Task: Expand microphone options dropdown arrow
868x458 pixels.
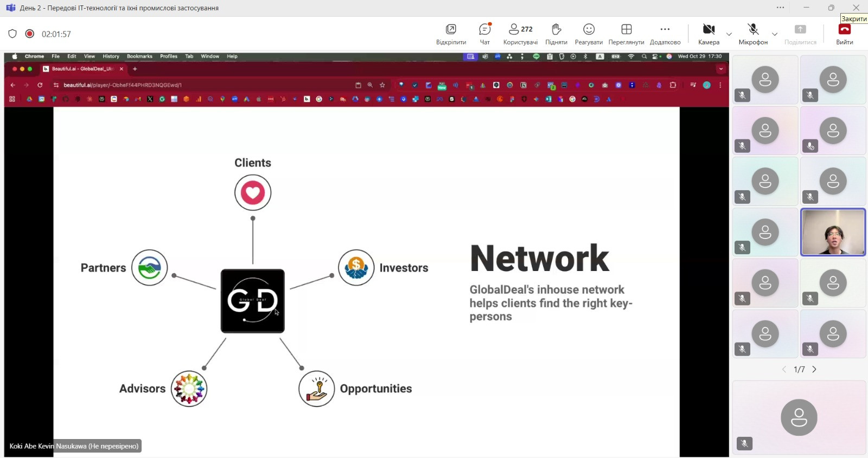Action: click(775, 34)
